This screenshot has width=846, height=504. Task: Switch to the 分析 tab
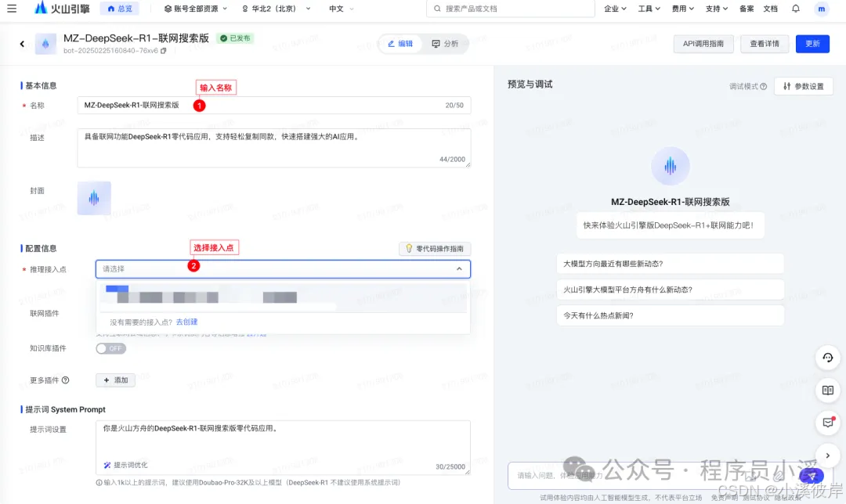(x=445, y=44)
